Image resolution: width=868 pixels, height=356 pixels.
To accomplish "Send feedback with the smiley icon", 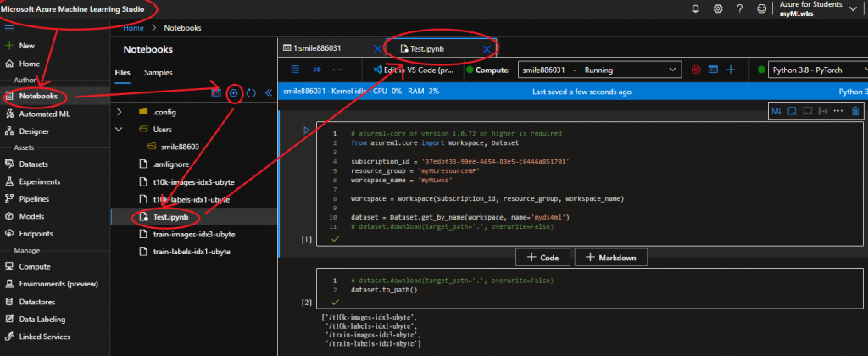I will [x=762, y=8].
